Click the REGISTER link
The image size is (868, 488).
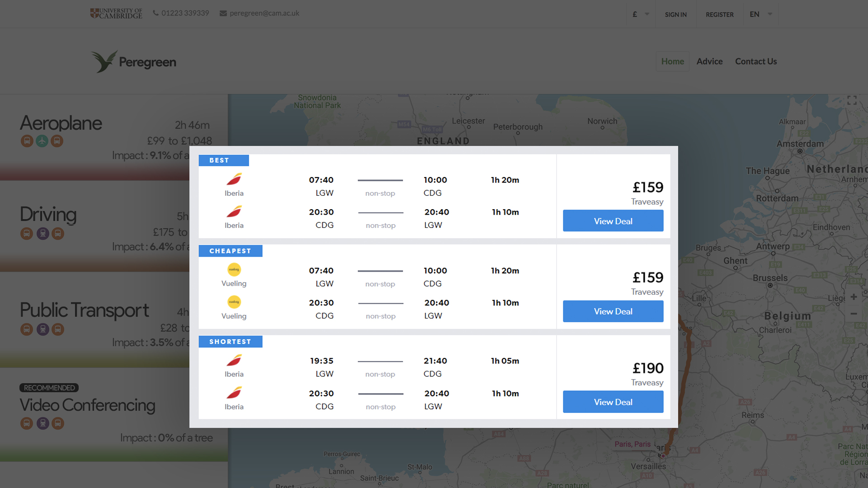pos(719,14)
